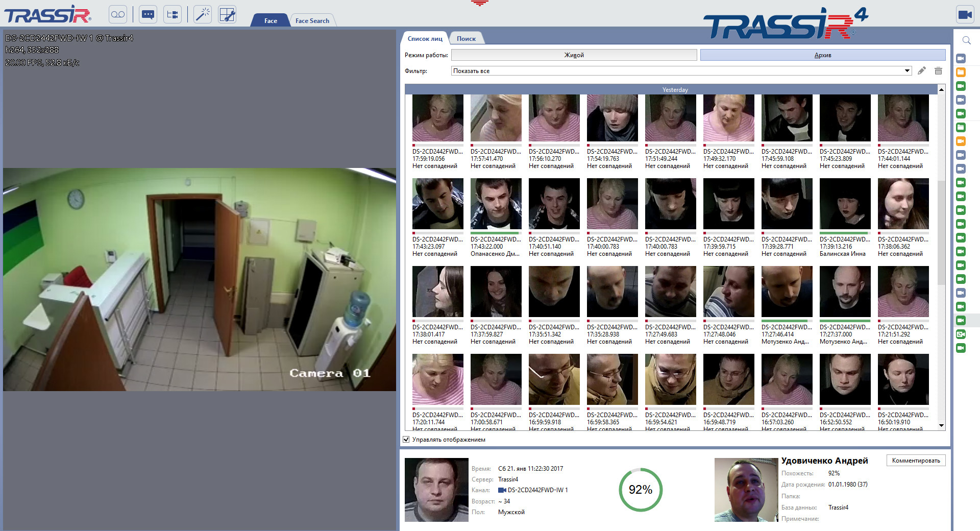The image size is (980, 531).
Task: Open the Поиск tab
Action: tap(467, 38)
